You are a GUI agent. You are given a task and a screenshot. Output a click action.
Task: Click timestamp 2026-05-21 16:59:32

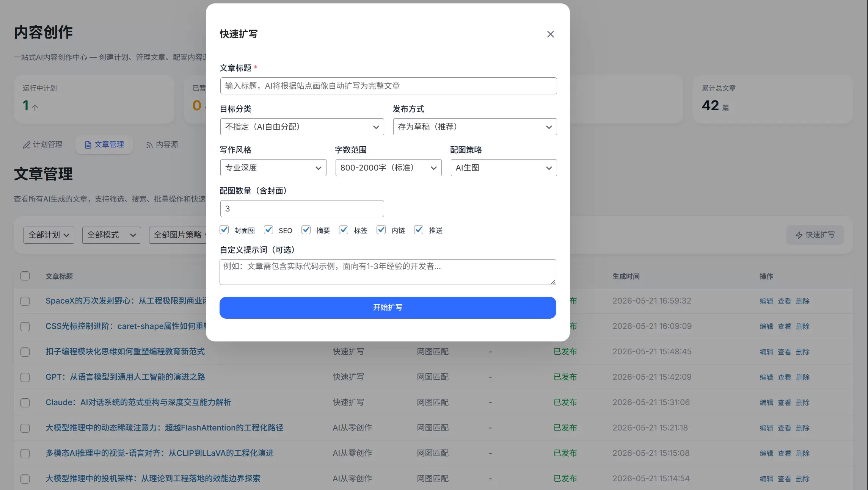pyautogui.click(x=652, y=301)
